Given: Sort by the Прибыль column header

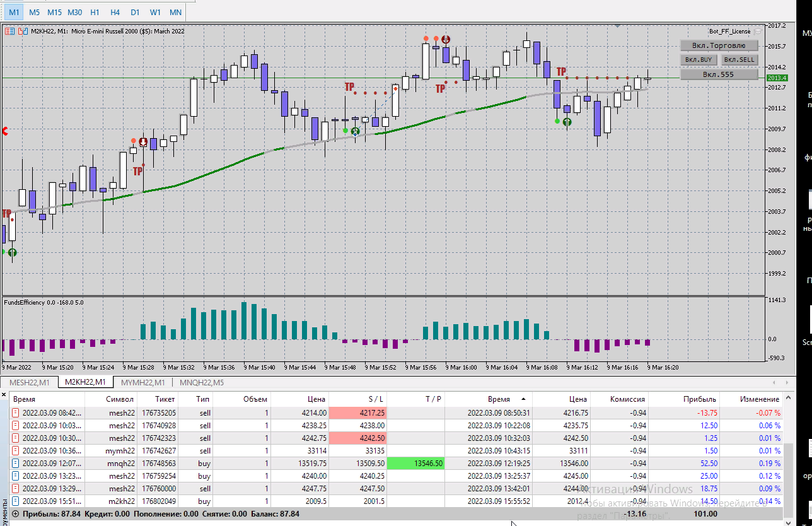Looking at the screenshot, I should (684, 399).
